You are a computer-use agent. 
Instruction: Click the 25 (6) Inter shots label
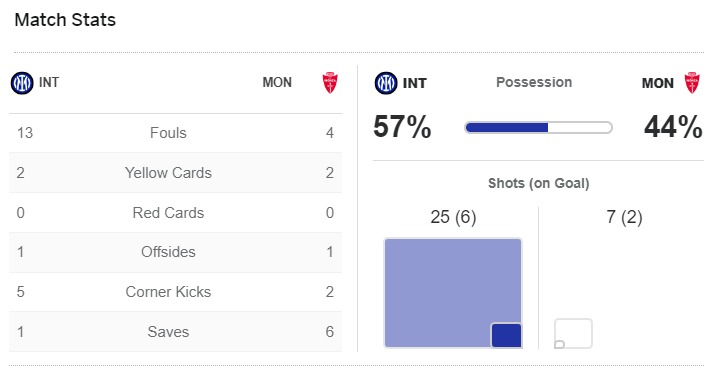[453, 217]
